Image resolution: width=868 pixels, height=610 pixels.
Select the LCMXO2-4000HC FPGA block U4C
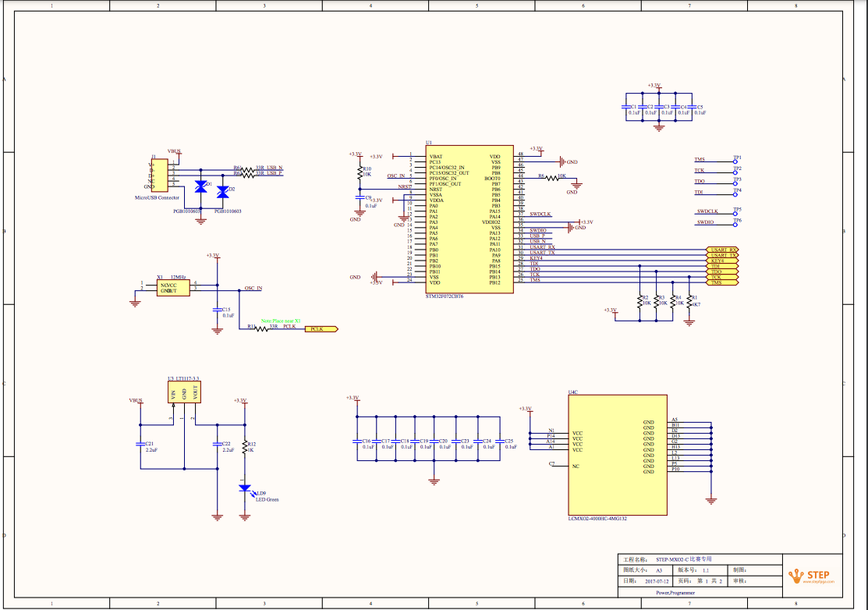617,455
